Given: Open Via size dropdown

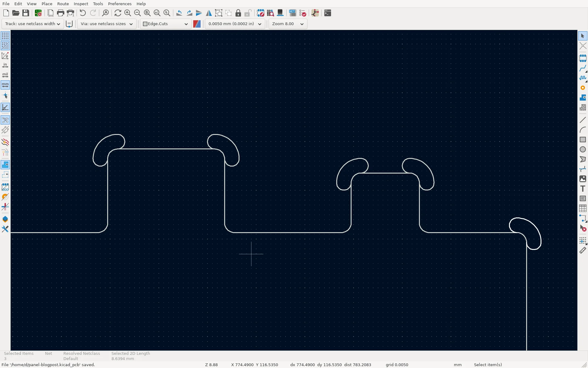Looking at the screenshot, I should (107, 24).
